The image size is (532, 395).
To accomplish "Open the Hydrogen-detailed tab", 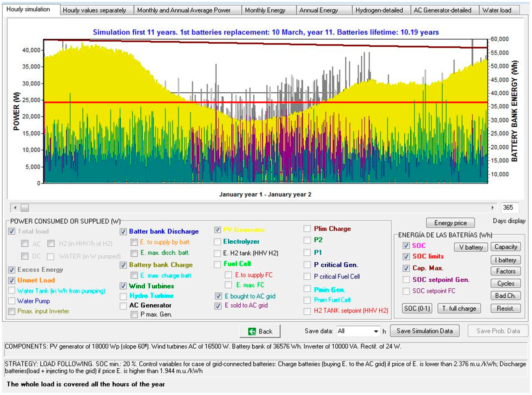I will tap(379, 10).
